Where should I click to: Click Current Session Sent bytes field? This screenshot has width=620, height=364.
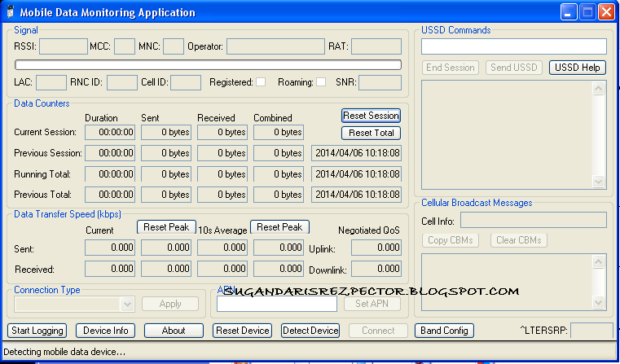click(166, 132)
